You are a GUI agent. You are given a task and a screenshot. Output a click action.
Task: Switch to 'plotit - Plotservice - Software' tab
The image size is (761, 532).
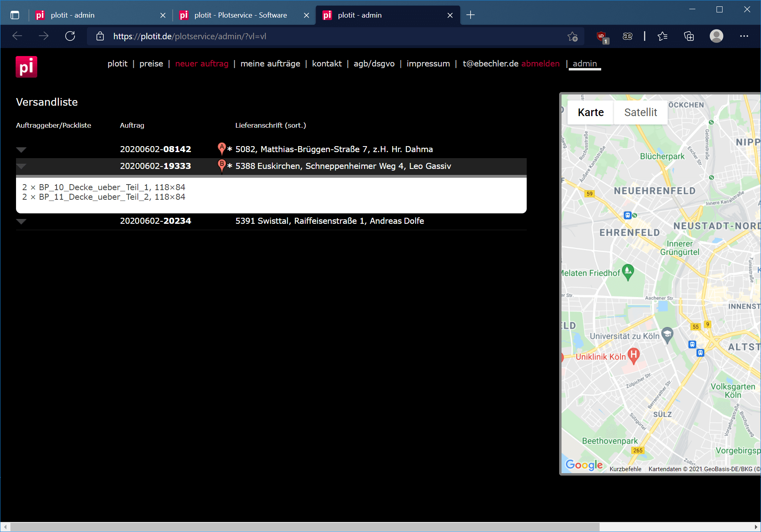[240, 15]
